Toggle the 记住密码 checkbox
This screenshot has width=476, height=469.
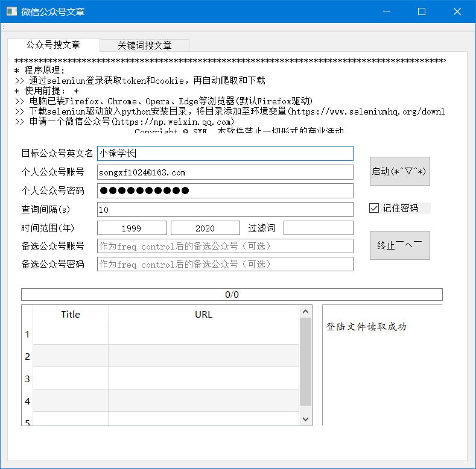[x=374, y=208]
